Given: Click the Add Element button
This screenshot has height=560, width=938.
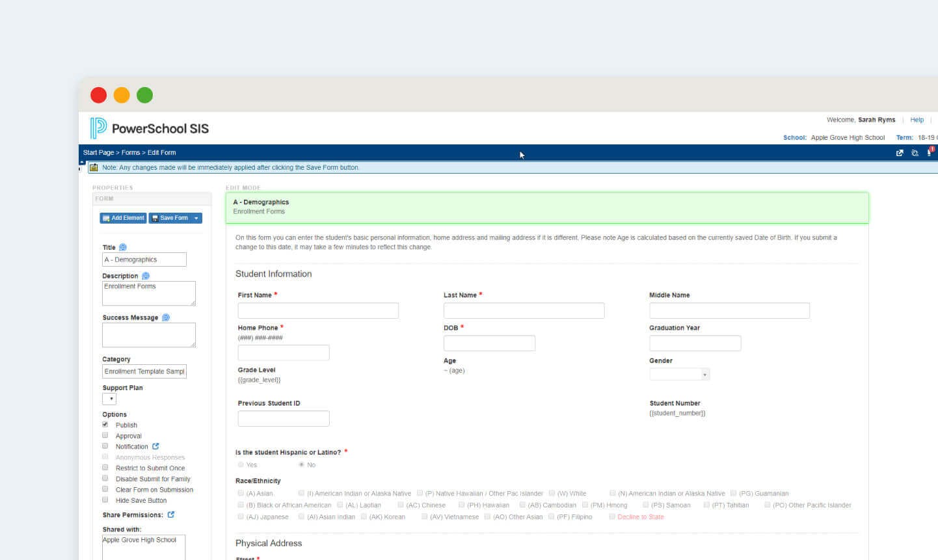Looking at the screenshot, I should pyautogui.click(x=123, y=218).
